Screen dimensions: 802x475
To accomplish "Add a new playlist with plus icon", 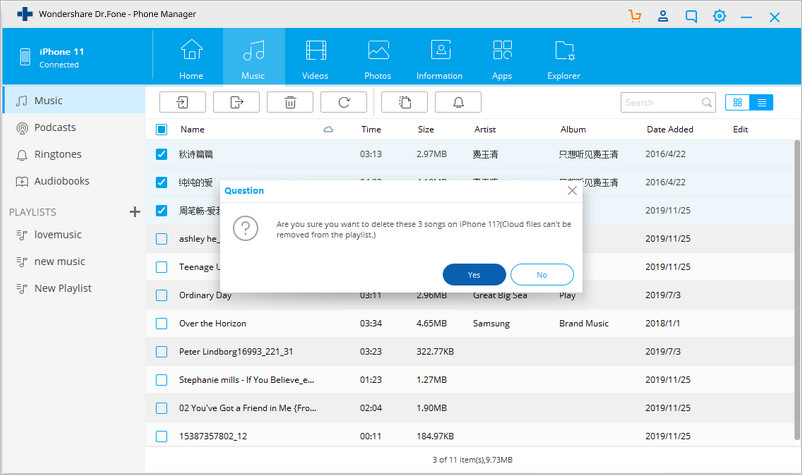I will coord(135,212).
